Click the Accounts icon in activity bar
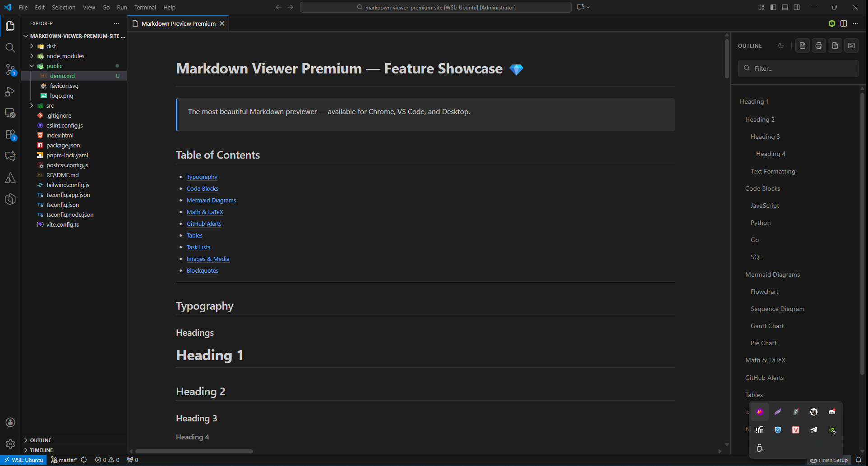The image size is (868, 466). [x=10, y=422]
